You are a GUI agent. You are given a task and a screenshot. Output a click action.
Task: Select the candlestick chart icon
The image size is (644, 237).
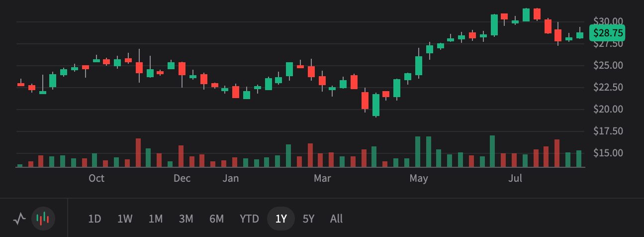click(x=43, y=219)
